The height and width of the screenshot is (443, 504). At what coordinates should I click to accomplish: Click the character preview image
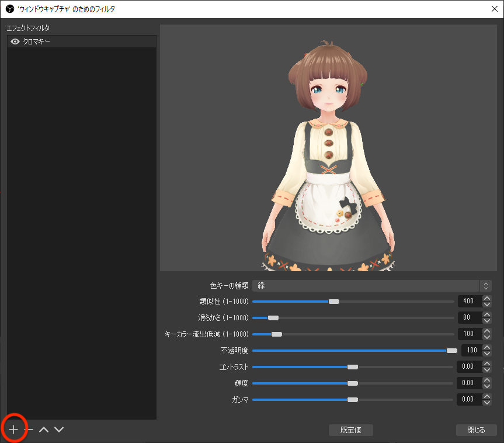pos(328,148)
